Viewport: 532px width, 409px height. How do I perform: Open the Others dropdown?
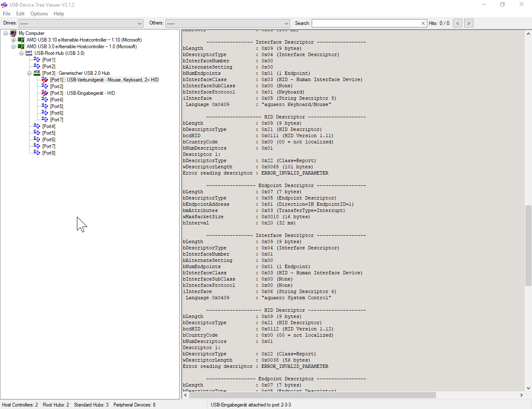point(286,23)
